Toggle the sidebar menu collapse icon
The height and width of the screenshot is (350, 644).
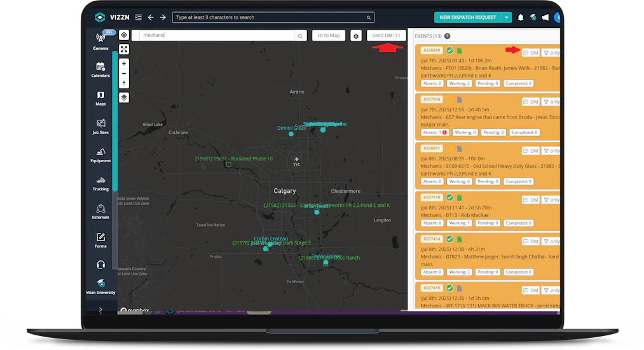pyautogui.click(x=138, y=17)
